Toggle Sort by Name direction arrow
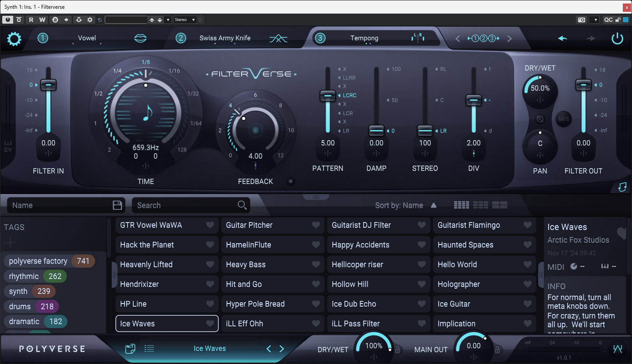 tap(433, 205)
